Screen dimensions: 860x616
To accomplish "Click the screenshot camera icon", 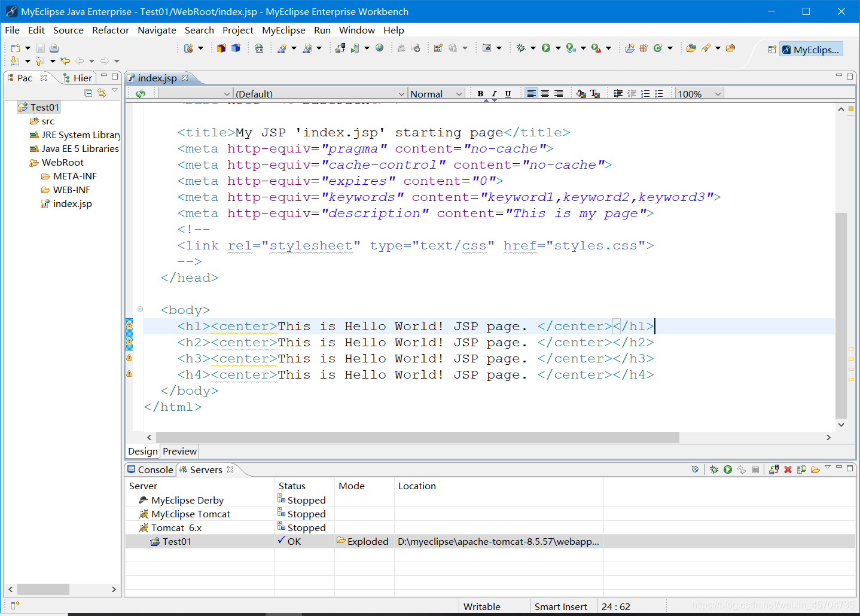I will click(487, 48).
